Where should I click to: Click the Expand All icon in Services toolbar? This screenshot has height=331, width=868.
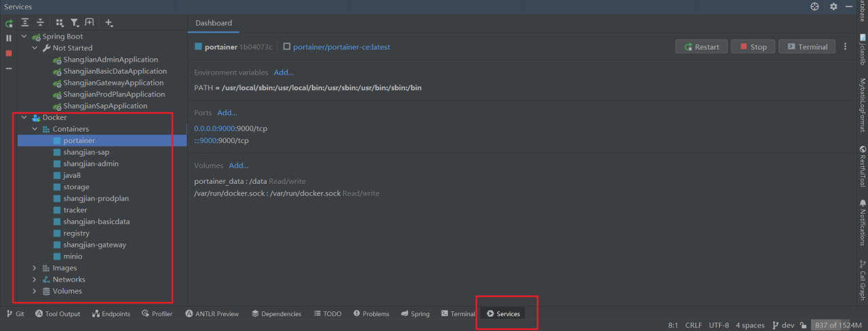25,23
